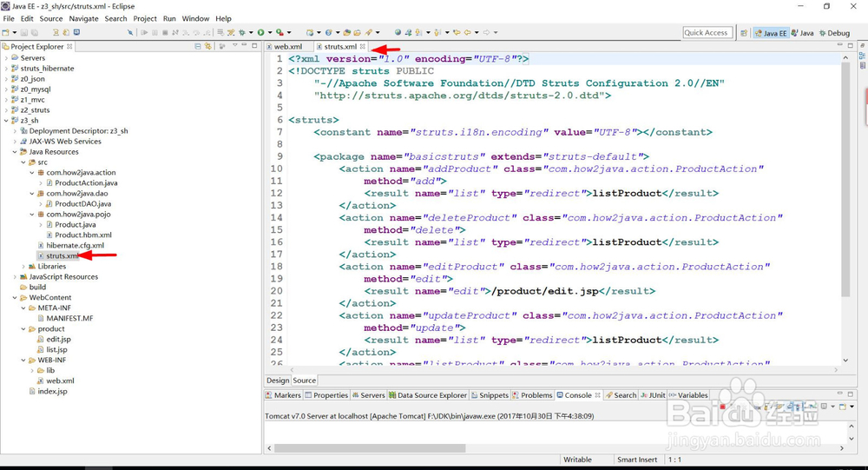Click the Skip All Breakpoints icon
The width and height of the screenshot is (868, 470).
[x=130, y=33]
